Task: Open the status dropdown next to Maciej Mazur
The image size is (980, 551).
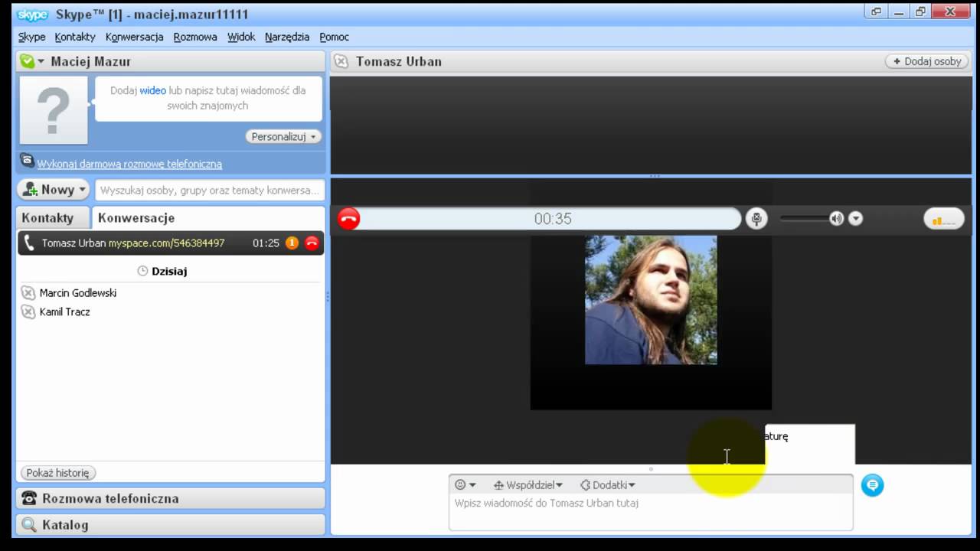Action: [x=41, y=61]
